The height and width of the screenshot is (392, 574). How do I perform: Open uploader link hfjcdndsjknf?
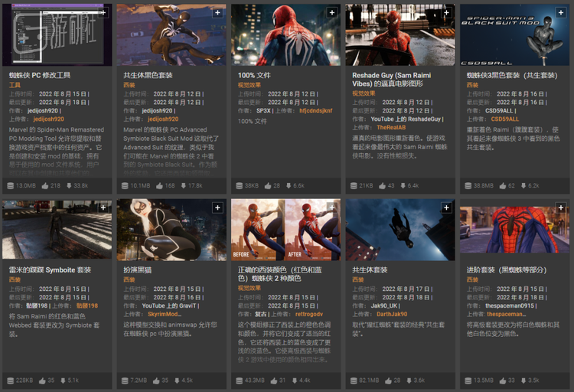[315, 111]
